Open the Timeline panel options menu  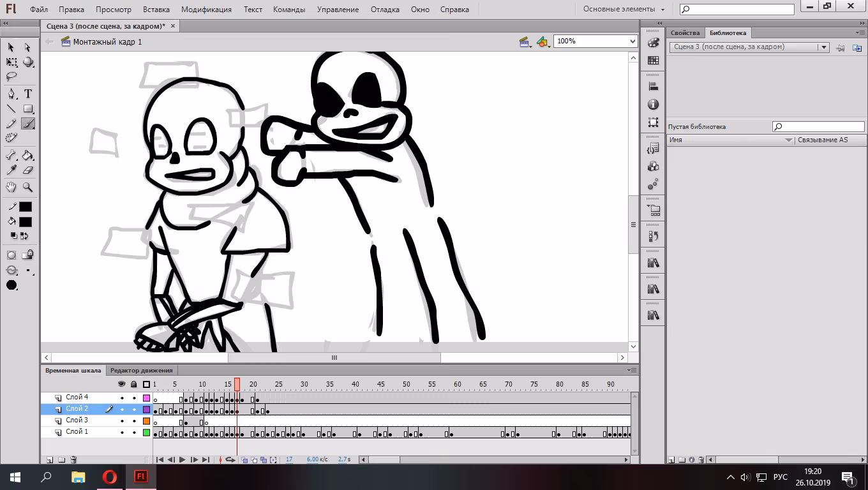click(x=632, y=370)
